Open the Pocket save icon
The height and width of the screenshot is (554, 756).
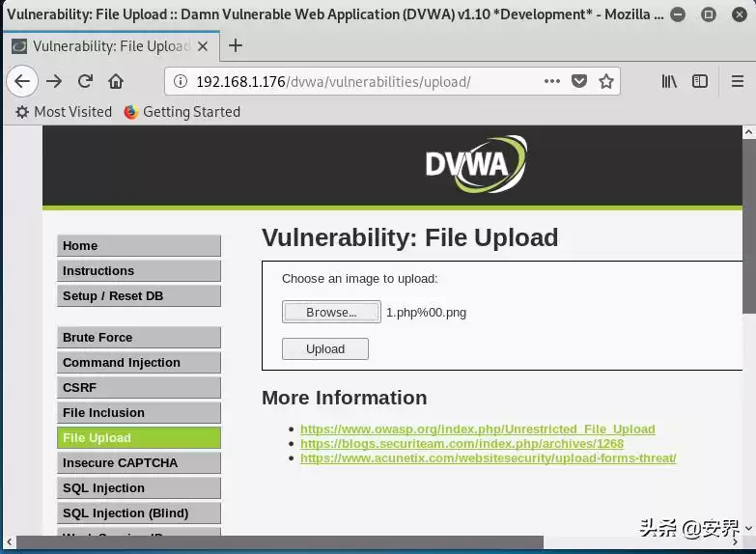[579, 82]
